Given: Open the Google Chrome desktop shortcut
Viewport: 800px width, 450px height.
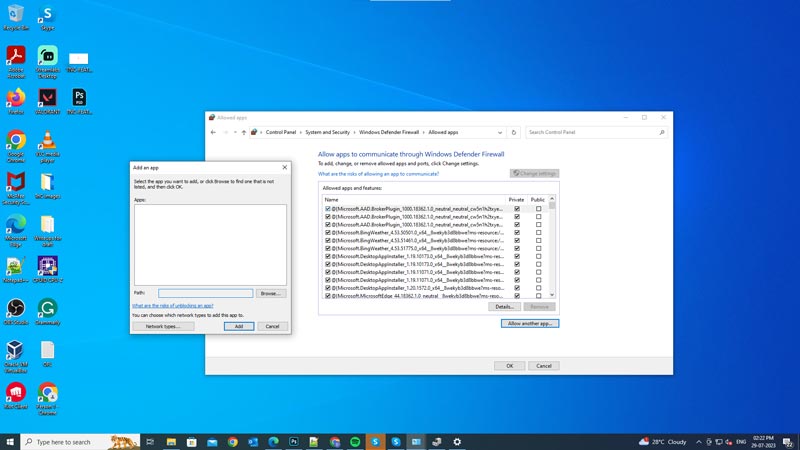Looking at the screenshot, I should pyautogui.click(x=16, y=146).
